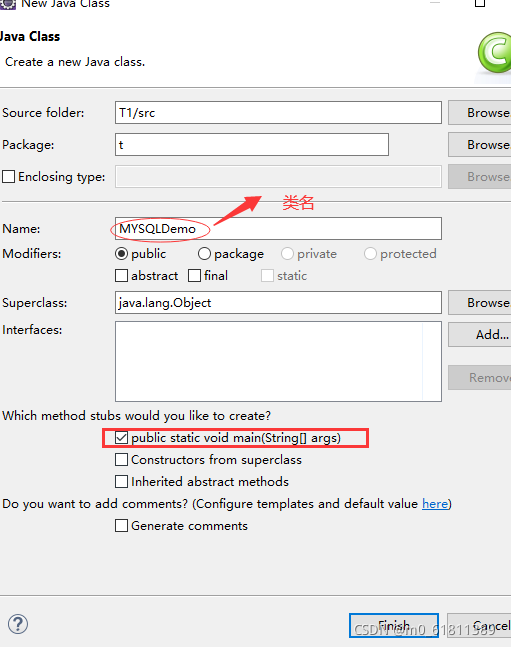Viewport: 511px width, 647px height.
Task: Add an interface with Add button
Action: pos(480,334)
